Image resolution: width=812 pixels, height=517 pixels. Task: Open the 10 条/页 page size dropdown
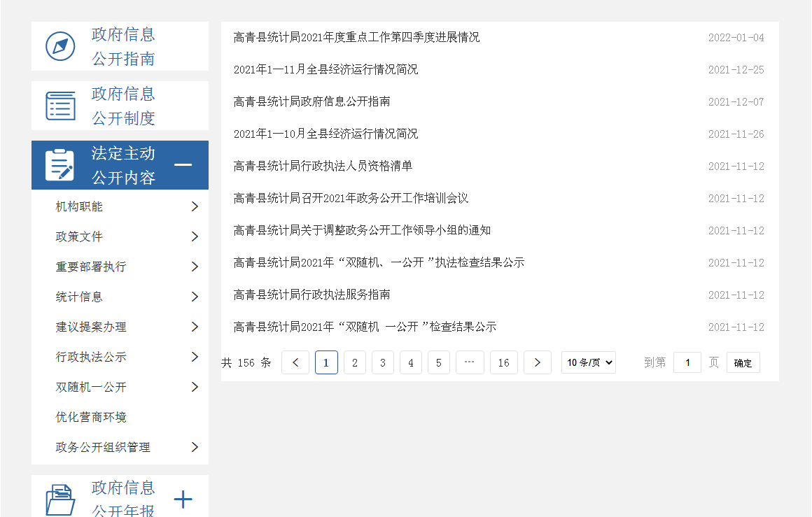tap(588, 362)
